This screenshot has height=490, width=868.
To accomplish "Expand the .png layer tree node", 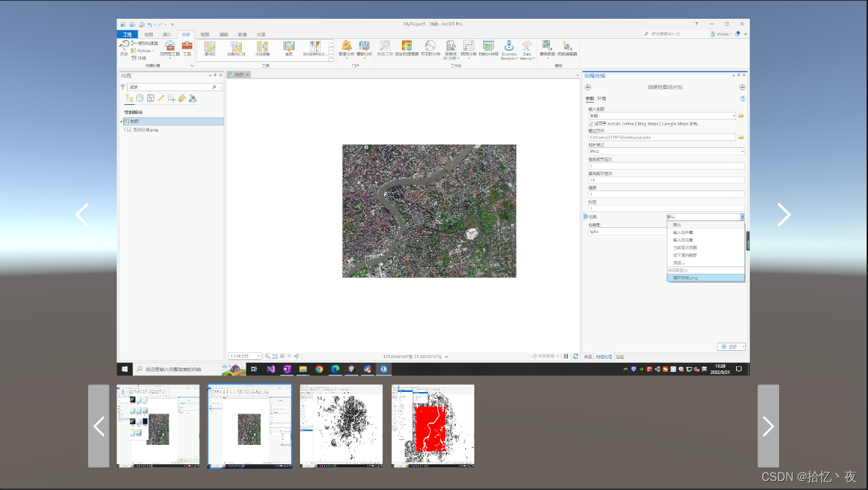I will pyautogui.click(x=125, y=129).
